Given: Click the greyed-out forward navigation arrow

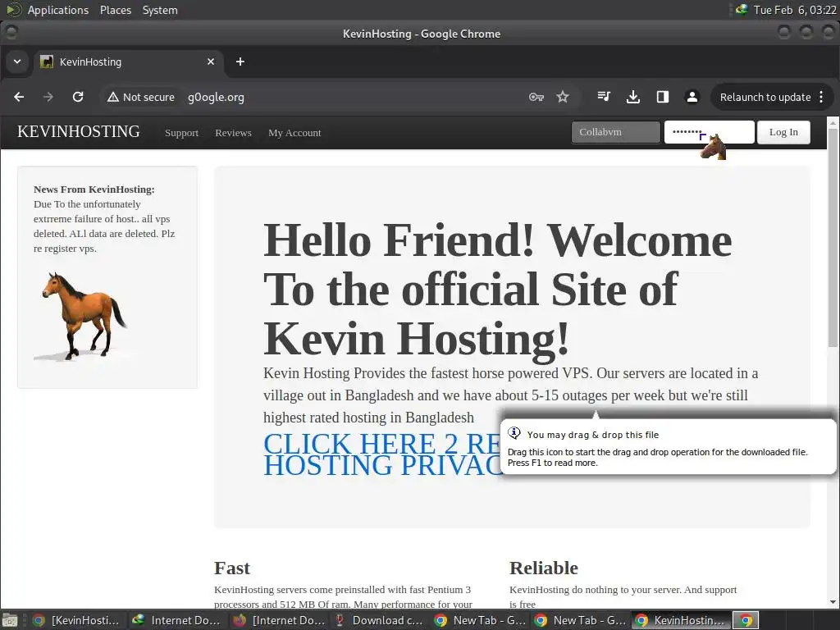Looking at the screenshot, I should (x=48, y=97).
